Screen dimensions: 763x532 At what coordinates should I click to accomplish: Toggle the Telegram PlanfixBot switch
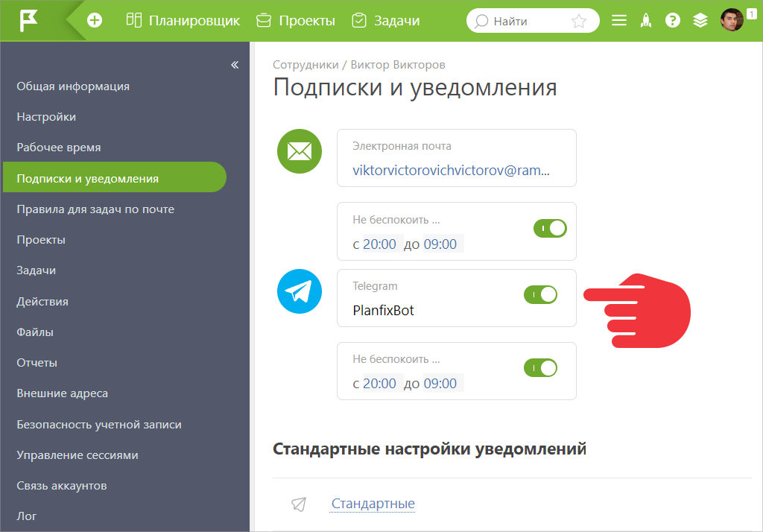pos(540,294)
